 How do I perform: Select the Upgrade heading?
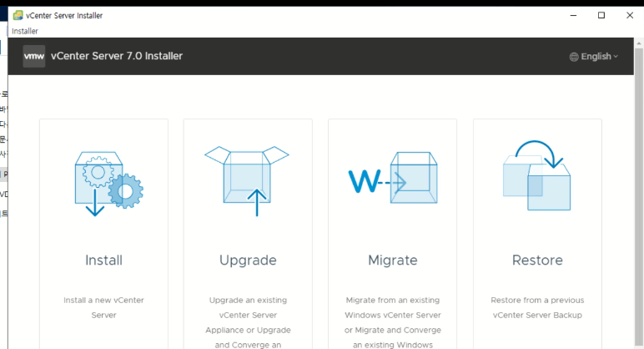248,260
